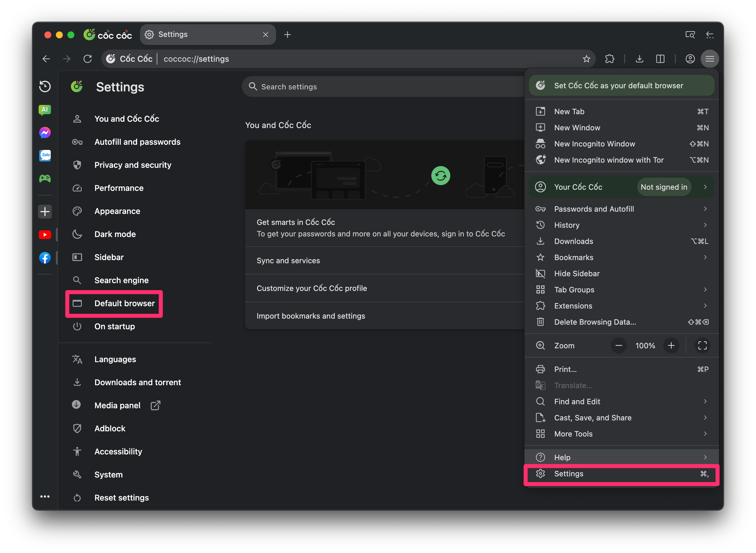Open the Appearance settings section

pos(117,211)
